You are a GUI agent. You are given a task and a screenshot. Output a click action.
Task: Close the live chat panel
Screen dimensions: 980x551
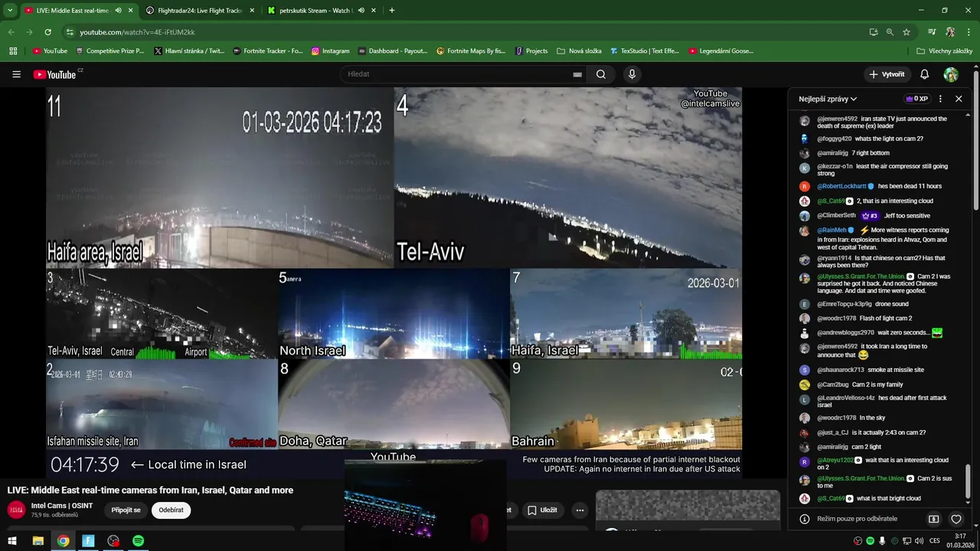pyautogui.click(x=959, y=99)
